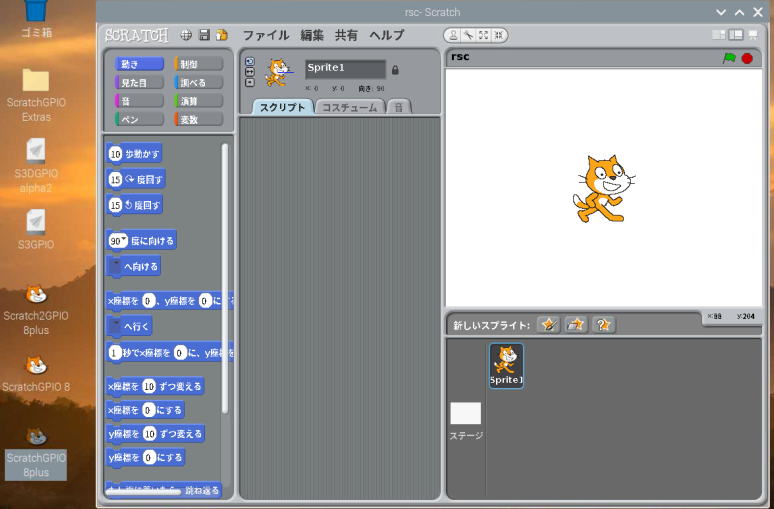Open the ファイル menu
Image resolution: width=774 pixels, height=509 pixels.
[x=266, y=35]
